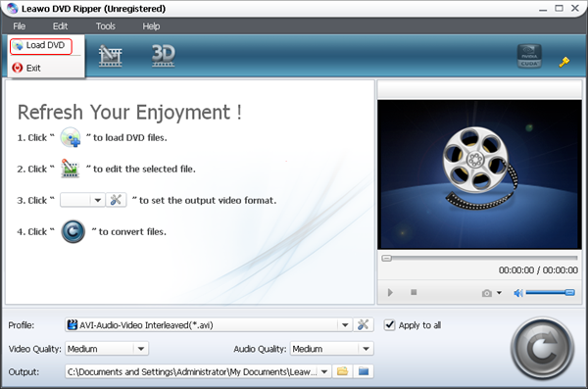
Task: Open the Help menu
Action: pyautogui.click(x=151, y=26)
